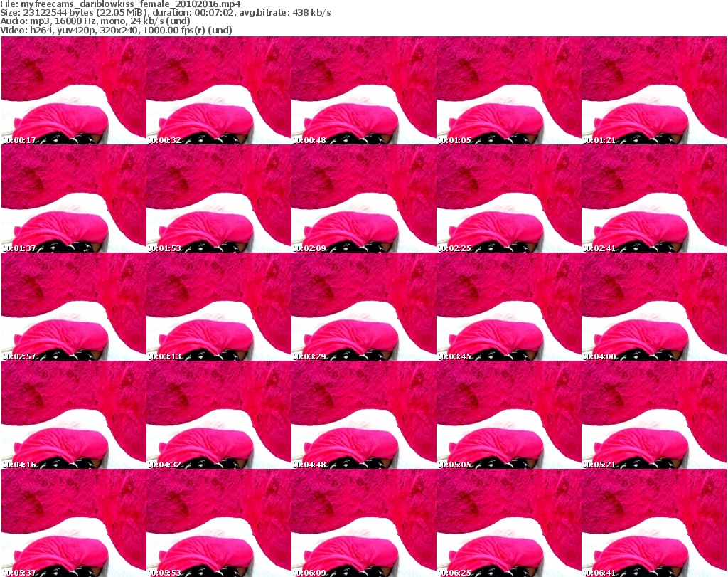Choose the frame marked 00:04:16
The height and width of the screenshot is (577, 728).
(x=74, y=415)
